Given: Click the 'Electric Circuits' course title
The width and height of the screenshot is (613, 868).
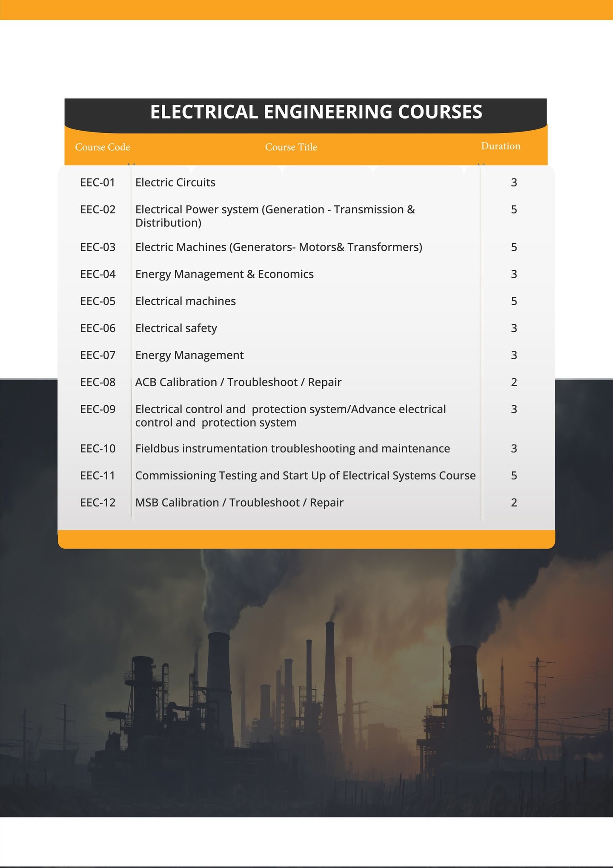Looking at the screenshot, I should (175, 183).
